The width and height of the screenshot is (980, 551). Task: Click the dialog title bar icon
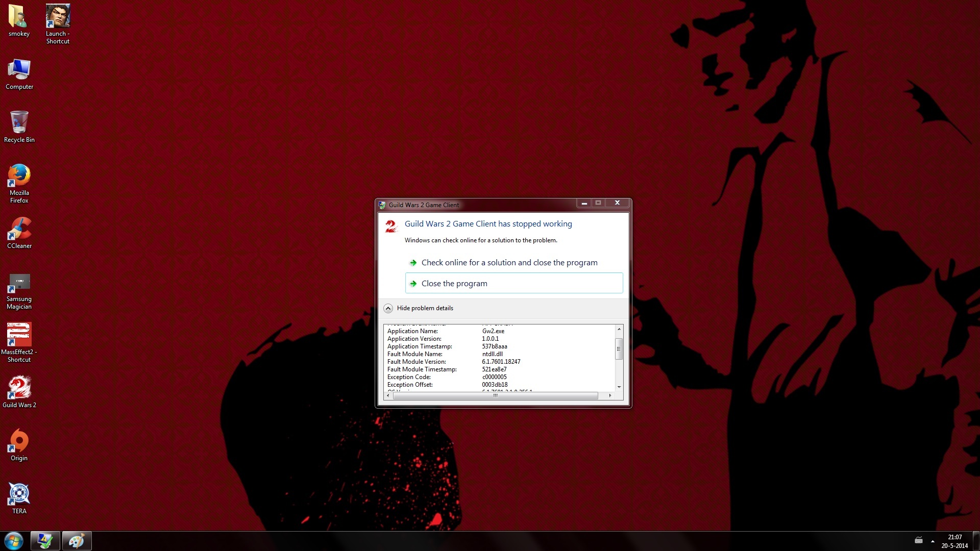click(x=382, y=205)
